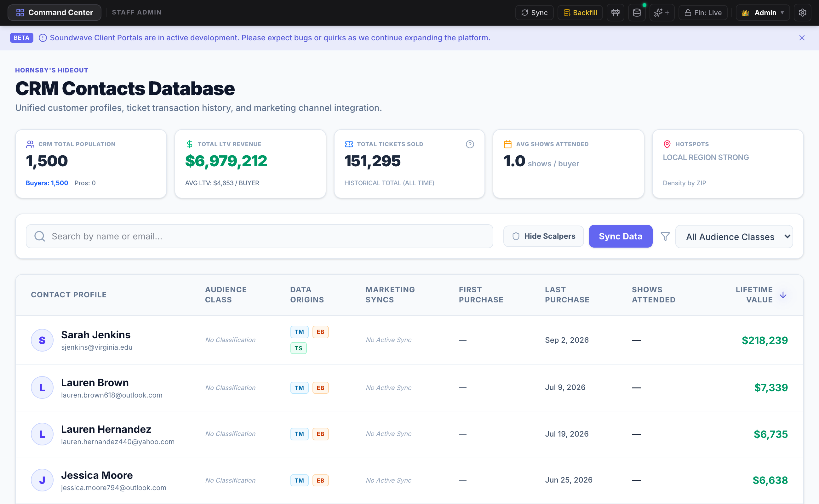Expand the Admin role dropdown
819x504 pixels.
pos(763,13)
